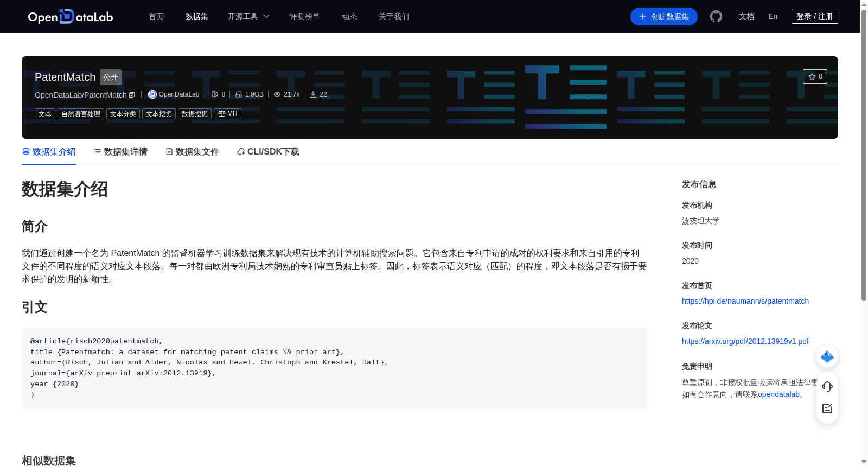The width and height of the screenshot is (868, 467).
Task: Click the OpenDataLab logo
Action: [x=71, y=16]
